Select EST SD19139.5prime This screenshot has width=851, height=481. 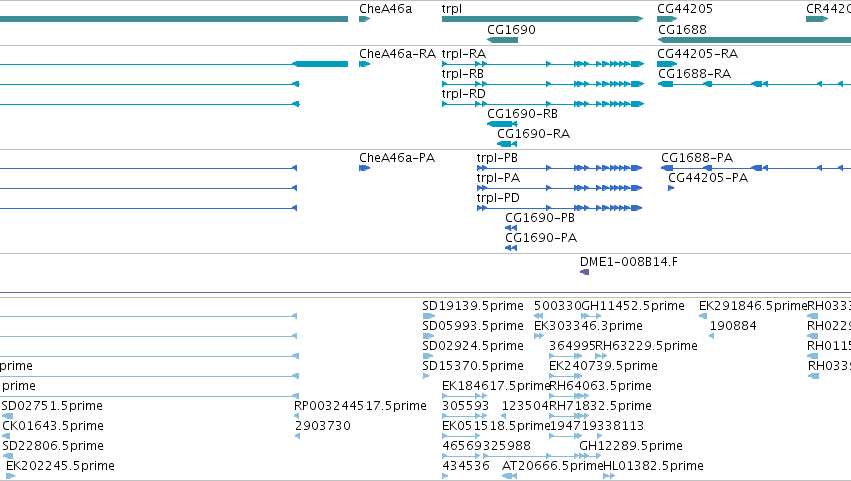[x=473, y=306]
